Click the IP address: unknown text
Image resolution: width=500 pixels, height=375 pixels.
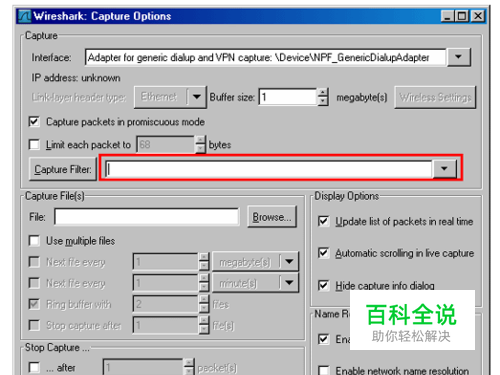(x=76, y=78)
